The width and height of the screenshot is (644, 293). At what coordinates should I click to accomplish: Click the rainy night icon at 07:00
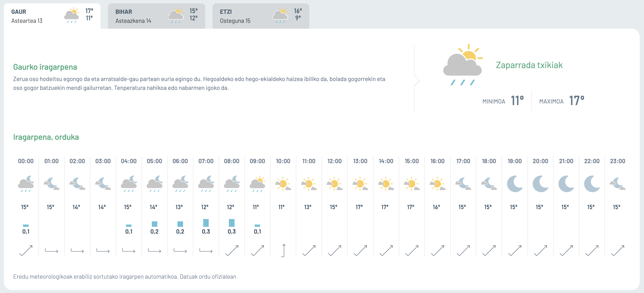coord(206,184)
